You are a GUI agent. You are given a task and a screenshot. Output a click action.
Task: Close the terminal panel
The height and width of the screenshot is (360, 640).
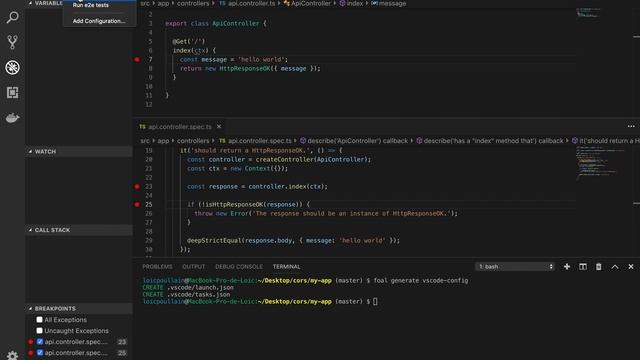(631, 267)
